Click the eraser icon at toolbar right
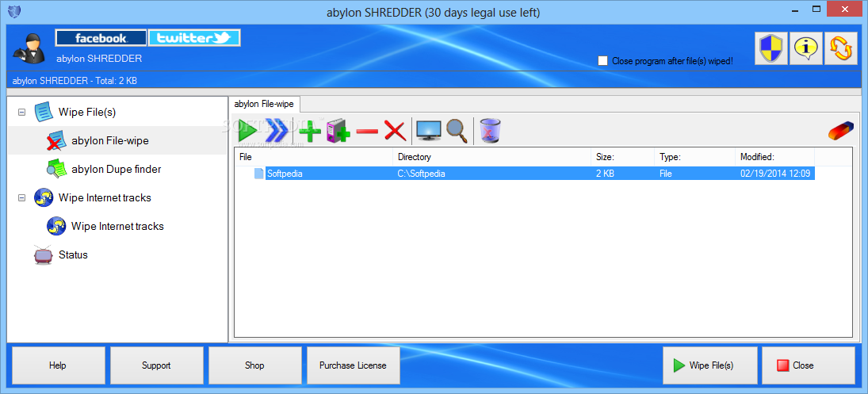This screenshot has width=868, height=394. (x=841, y=132)
